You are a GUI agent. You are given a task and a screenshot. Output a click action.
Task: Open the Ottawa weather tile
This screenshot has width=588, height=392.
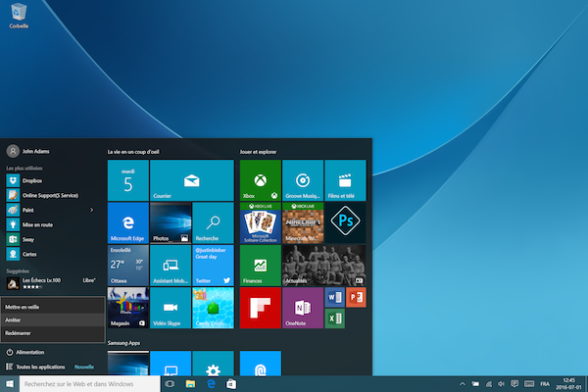click(x=127, y=266)
